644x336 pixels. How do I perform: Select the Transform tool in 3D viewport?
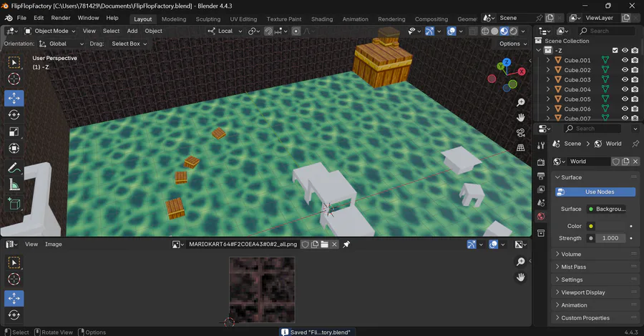14,148
